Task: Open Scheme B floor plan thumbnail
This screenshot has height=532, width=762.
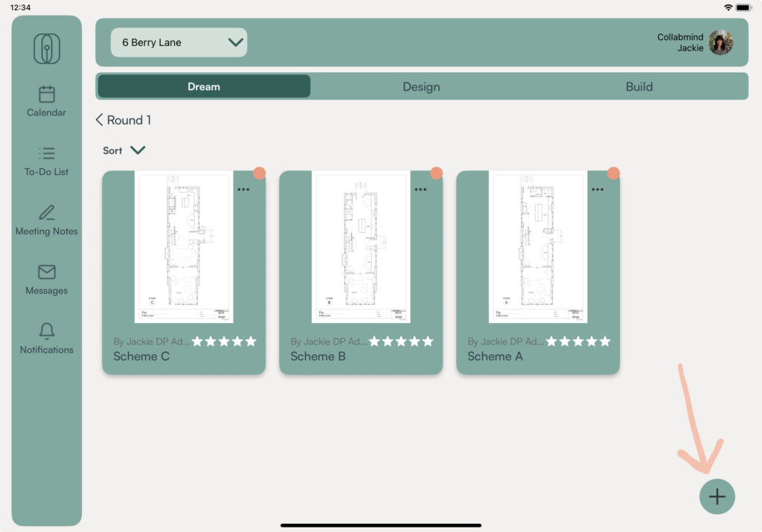Action: [x=361, y=247]
